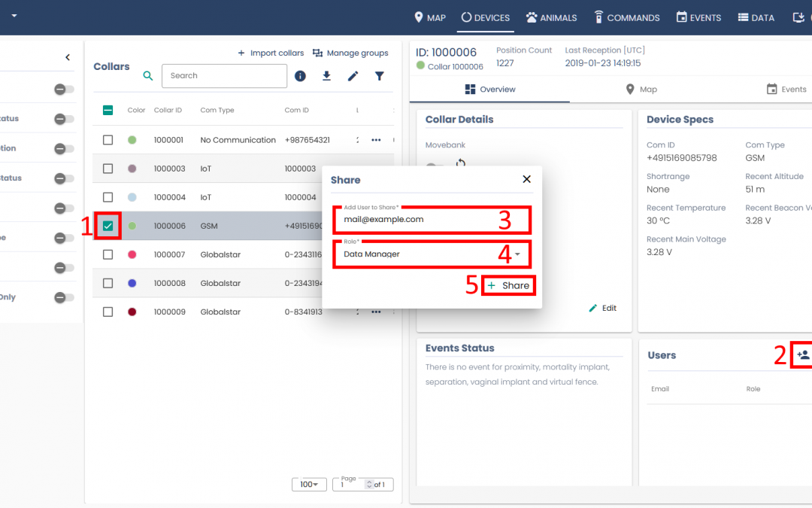
Task: Toggle the select-all collars header checkbox
Action: [108, 110]
